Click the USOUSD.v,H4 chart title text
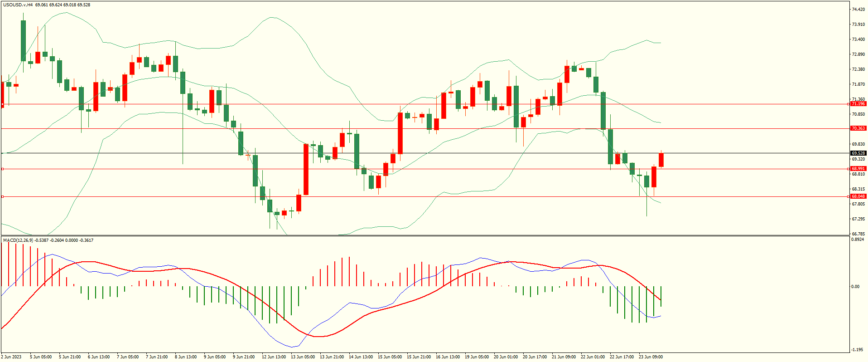This screenshot has height=362, width=868. 18,5
